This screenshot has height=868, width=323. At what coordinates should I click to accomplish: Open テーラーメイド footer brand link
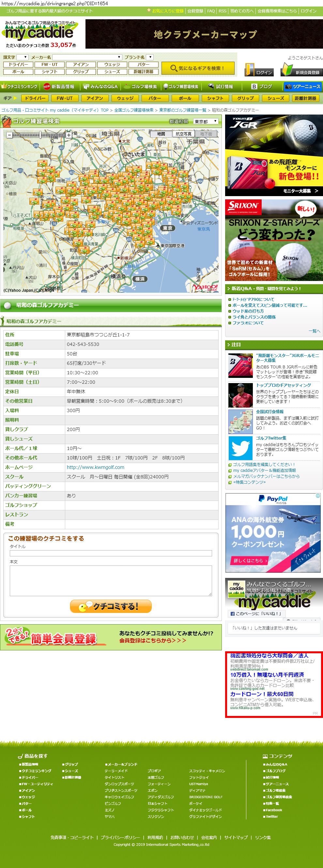pyautogui.click(x=116, y=771)
